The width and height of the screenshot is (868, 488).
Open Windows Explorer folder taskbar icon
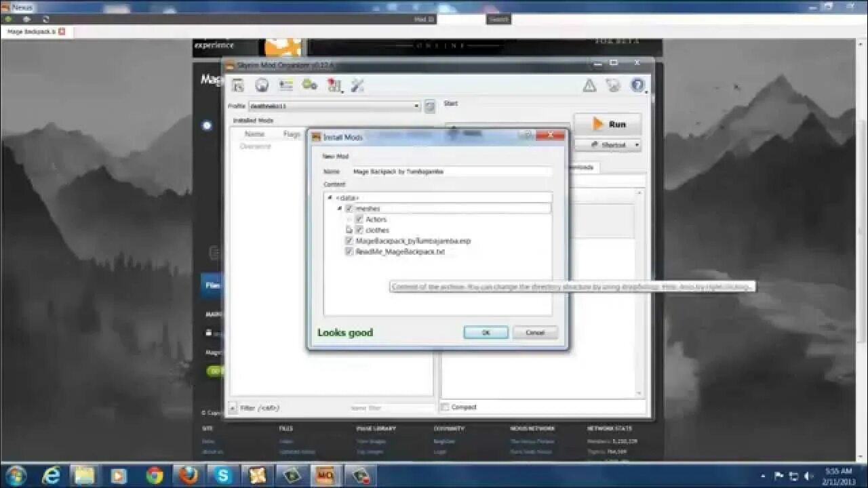coord(84,476)
